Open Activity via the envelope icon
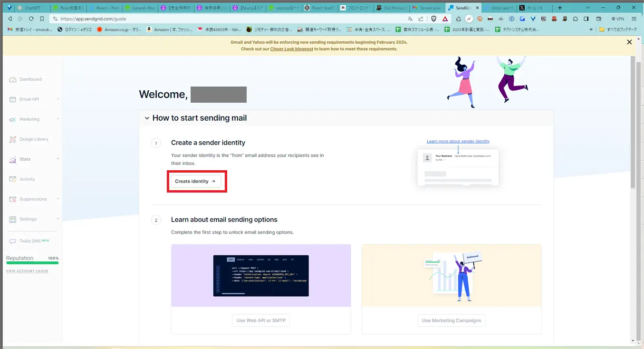The width and height of the screenshot is (644, 349). pyautogui.click(x=12, y=179)
